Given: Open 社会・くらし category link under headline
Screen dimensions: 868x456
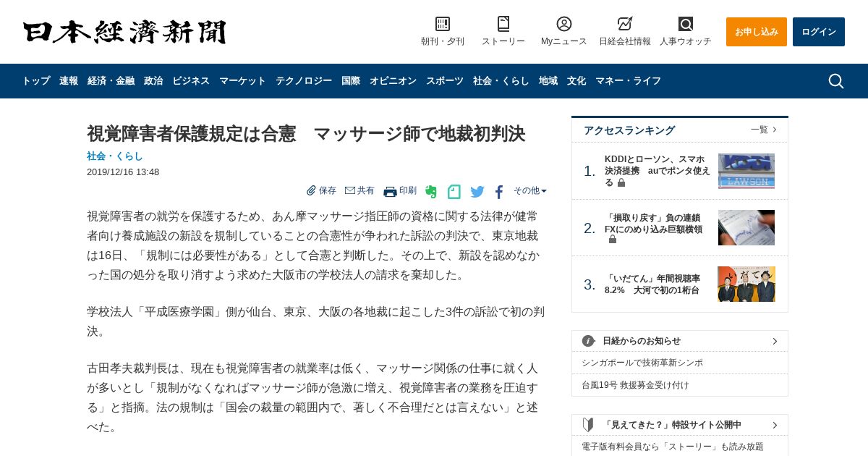Looking at the screenshot, I should pyautogui.click(x=115, y=156).
